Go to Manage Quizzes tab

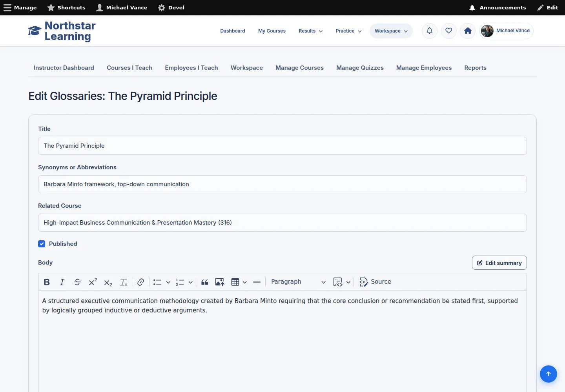(360, 68)
